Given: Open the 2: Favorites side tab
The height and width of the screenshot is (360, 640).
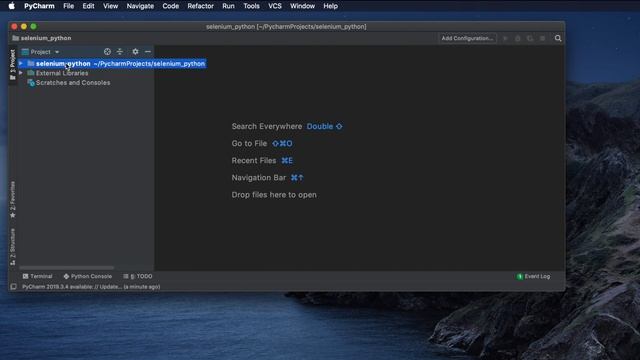Looking at the screenshot, I should [13, 199].
